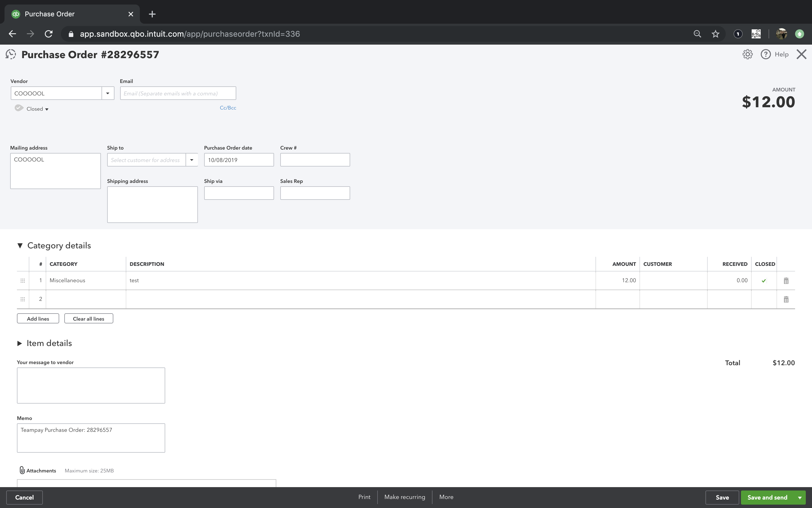Click the Email input field
Screen dimensions: 812x508
[x=178, y=93]
